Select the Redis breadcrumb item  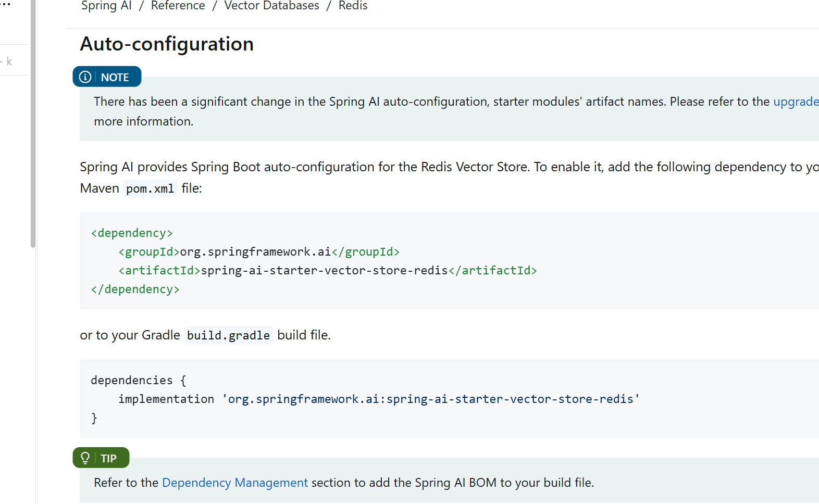point(353,6)
